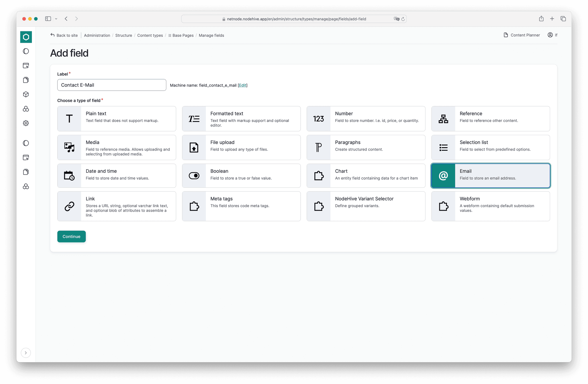Screen dimensions: 588x384
Task: Click the Structure breadcrumb item
Action: click(123, 35)
